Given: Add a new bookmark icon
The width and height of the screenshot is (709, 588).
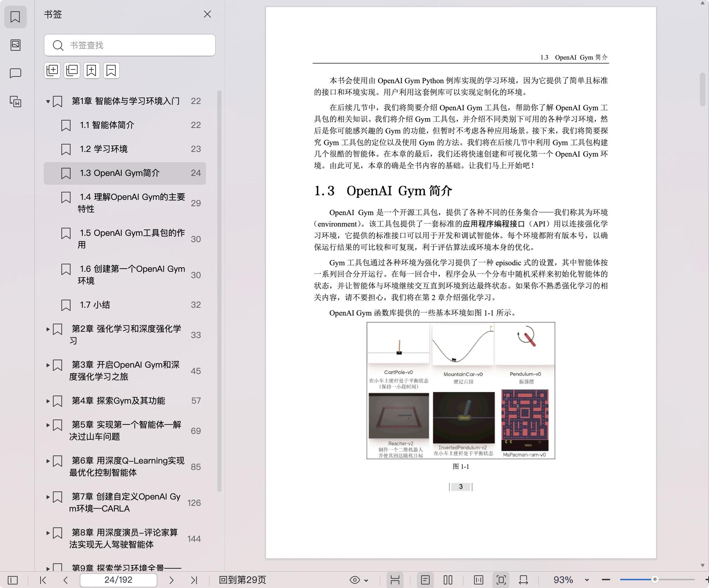Looking at the screenshot, I should [92, 71].
